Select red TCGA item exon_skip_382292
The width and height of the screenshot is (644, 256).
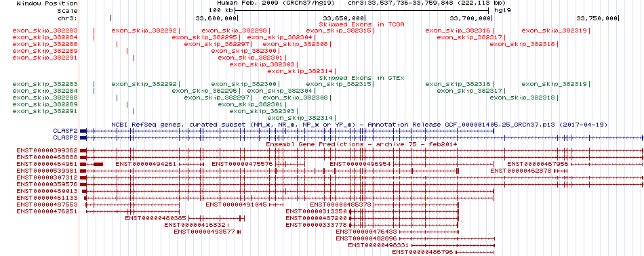144,30
